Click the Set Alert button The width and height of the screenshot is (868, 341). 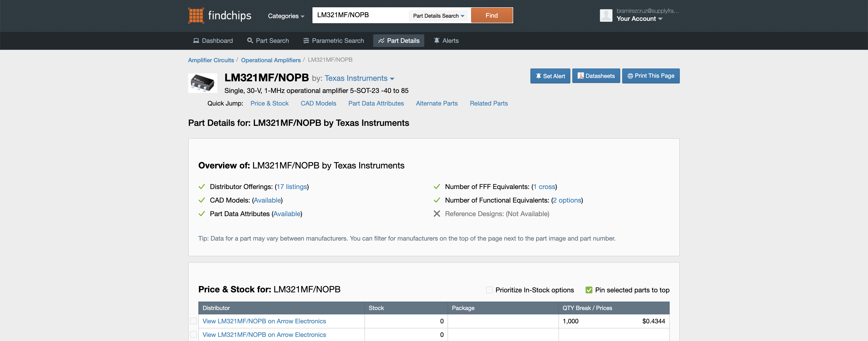point(550,76)
